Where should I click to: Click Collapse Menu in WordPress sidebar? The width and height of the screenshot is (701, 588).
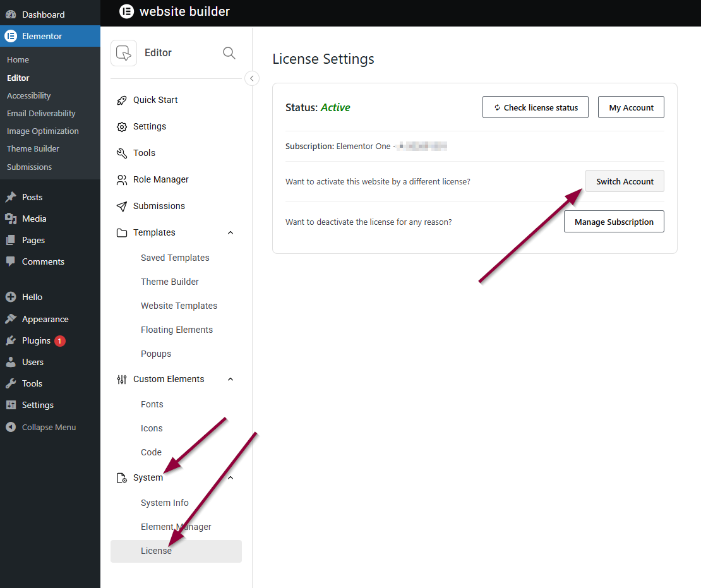tap(49, 427)
